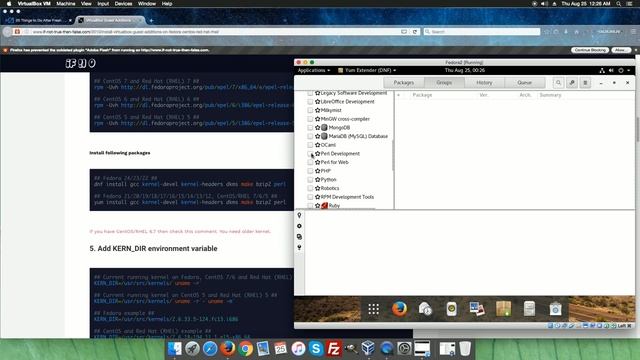The image size is (640, 360).
Task: Open the macOS Machine menu
Action: [66, 4]
